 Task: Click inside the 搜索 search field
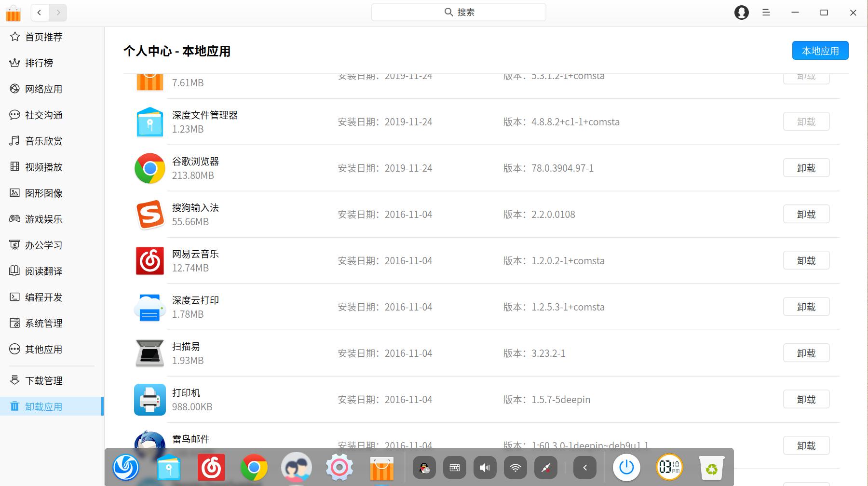coord(458,12)
